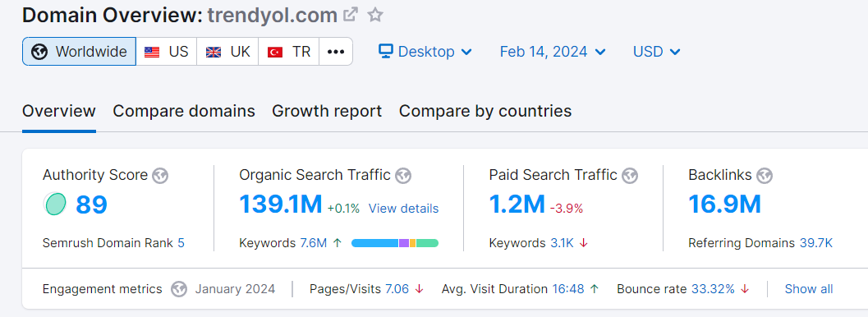Open the USD currency dropdown
Image resolution: width=868 pixels, height=317 pixels.
coord(656,52)
